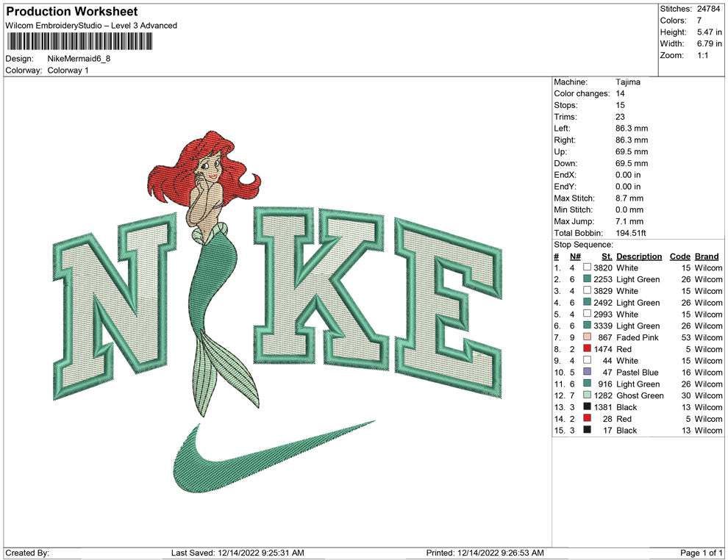Viewport: 728px width, 560px height.
Task: Click the Code column header
Action: pyautogui.click(x=680, y=256)
